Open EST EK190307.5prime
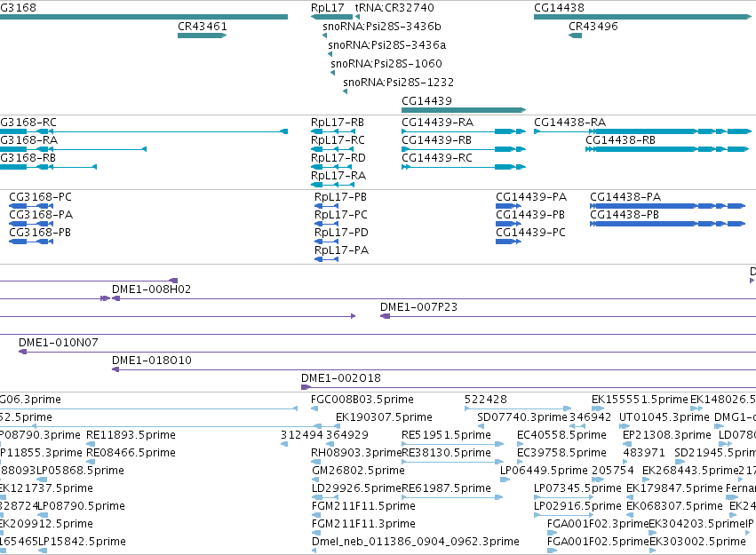Viewport: 756px width, 555px height. click(384, 417)
